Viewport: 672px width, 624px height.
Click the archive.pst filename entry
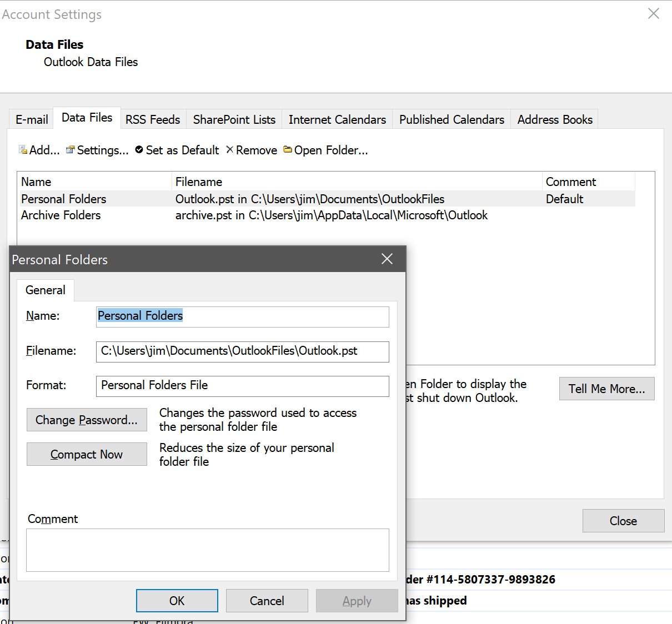pos(332,215)
